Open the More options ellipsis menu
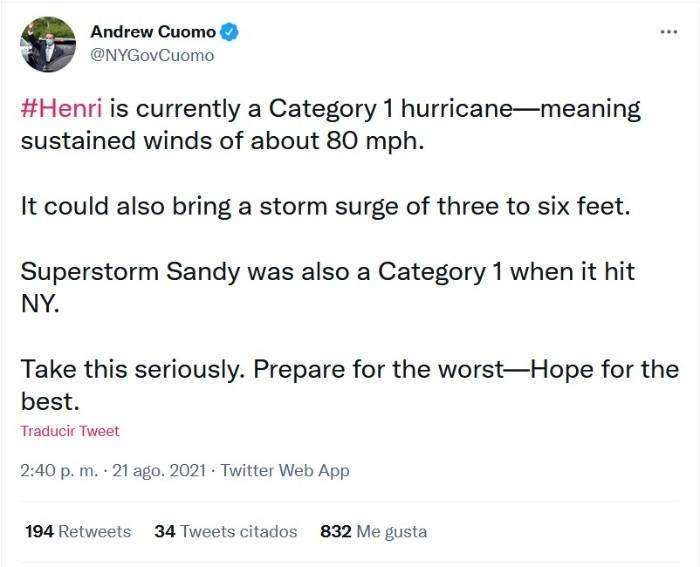The width and height of the screenshot is (700, 567). click(669, 32)
